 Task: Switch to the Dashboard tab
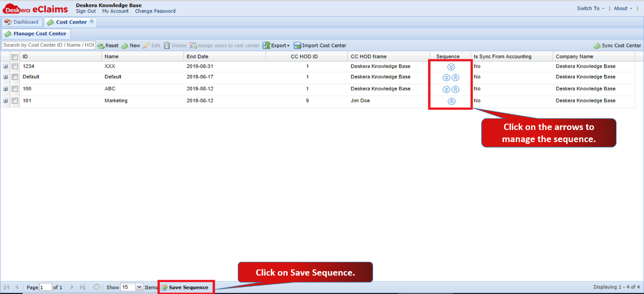tap(22, 22)
